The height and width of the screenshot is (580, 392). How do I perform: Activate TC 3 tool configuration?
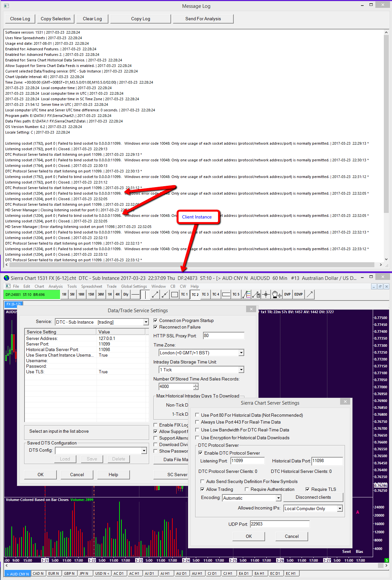[205, 294]
